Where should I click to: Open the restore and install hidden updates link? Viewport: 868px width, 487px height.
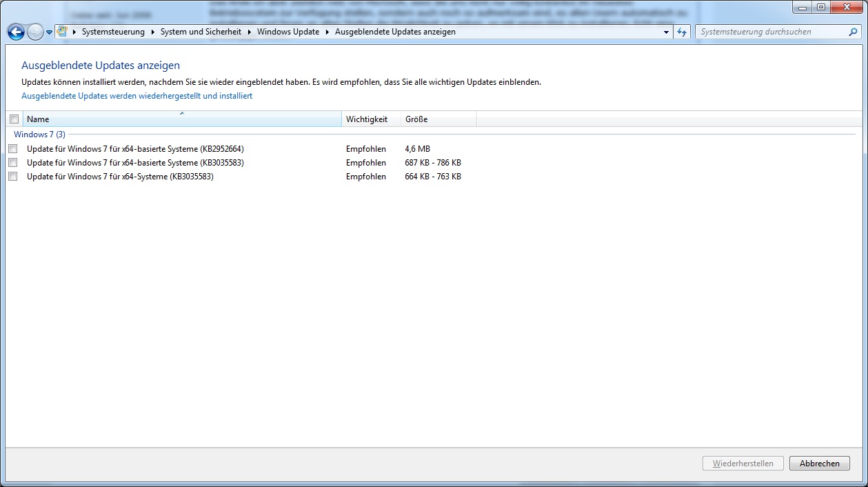click(x=137, y=96)
